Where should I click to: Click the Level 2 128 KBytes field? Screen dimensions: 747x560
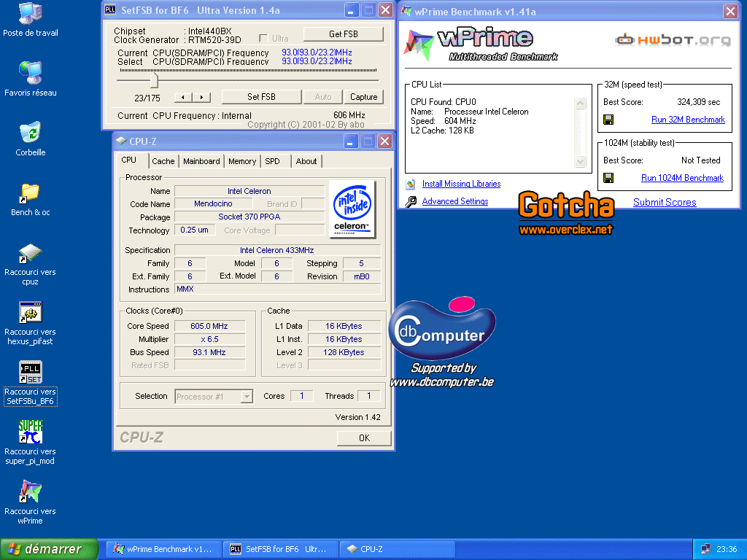pyautogui.click(x=344, y=352)
